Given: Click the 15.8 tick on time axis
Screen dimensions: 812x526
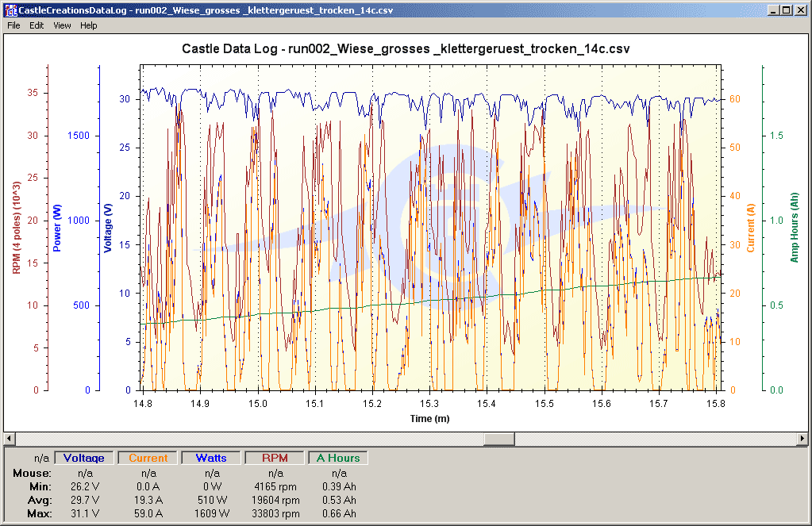Looking at the screenshot, I should 716,404.
